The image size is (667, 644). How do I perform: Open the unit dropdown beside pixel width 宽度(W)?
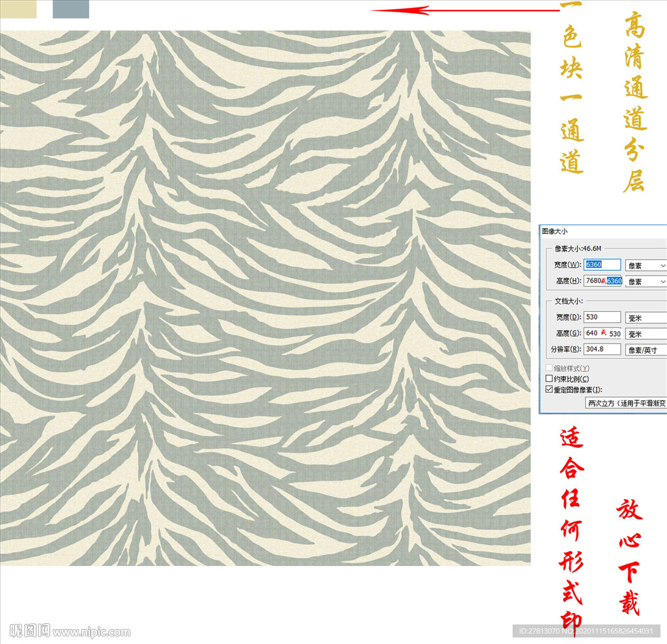point(646,266)
